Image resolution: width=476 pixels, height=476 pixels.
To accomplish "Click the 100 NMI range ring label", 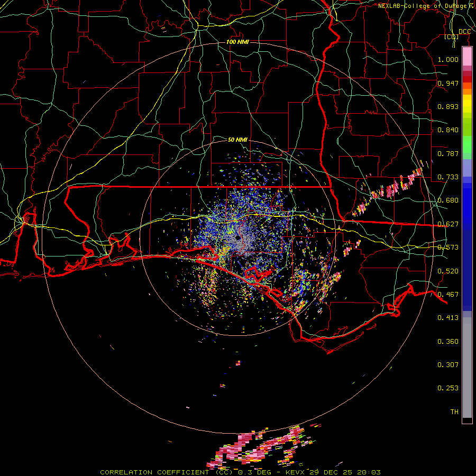I will point(237,42).
